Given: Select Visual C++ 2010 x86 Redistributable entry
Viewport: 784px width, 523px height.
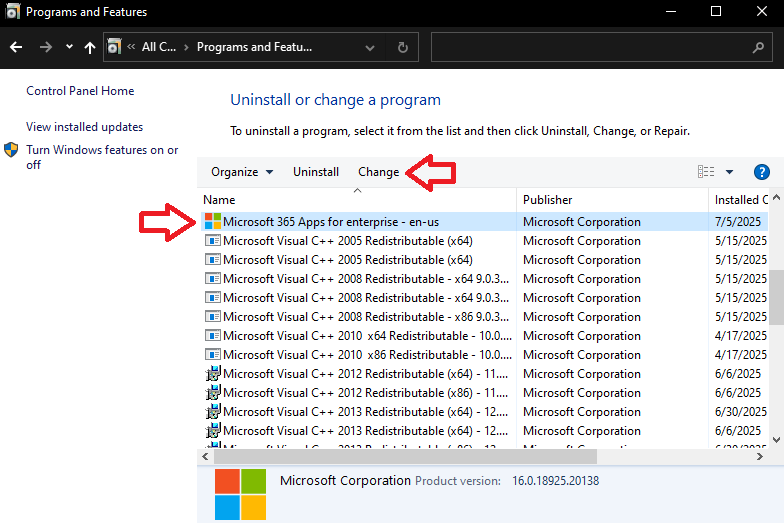Looking at the screenshot, I should (484, 354).
